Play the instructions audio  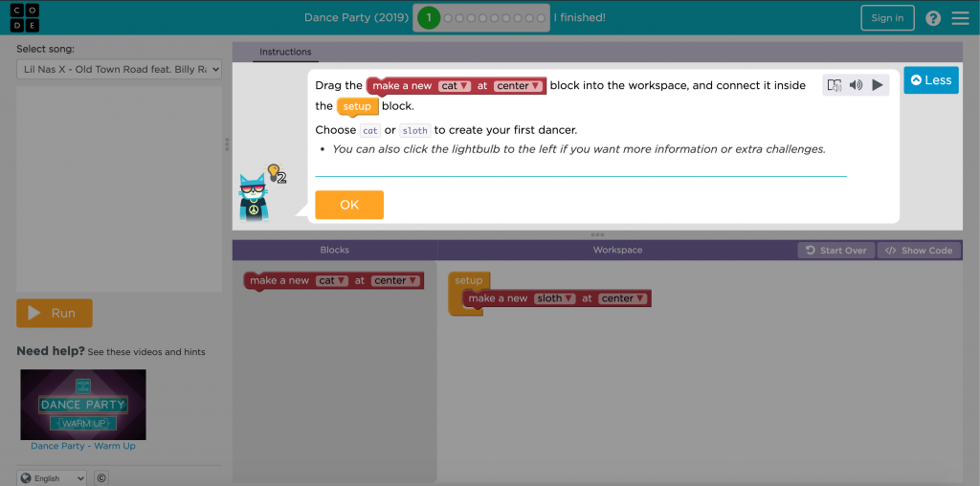[878, 85]
